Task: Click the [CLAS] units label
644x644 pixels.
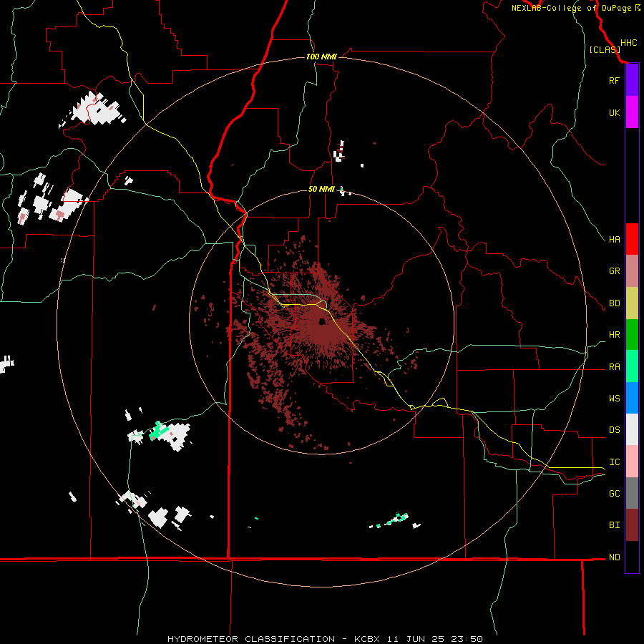Action: pyautogui.click(x=605, y=49)
